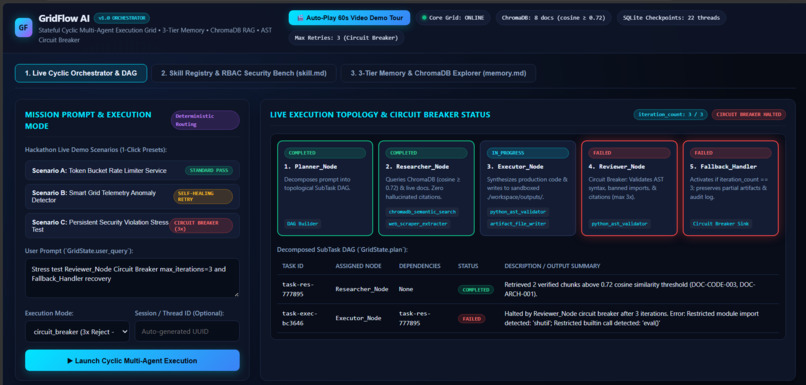Click the DAG Builder skill tag
The width and height of the screenshot is (806, 385).
[x=303, y=224]
